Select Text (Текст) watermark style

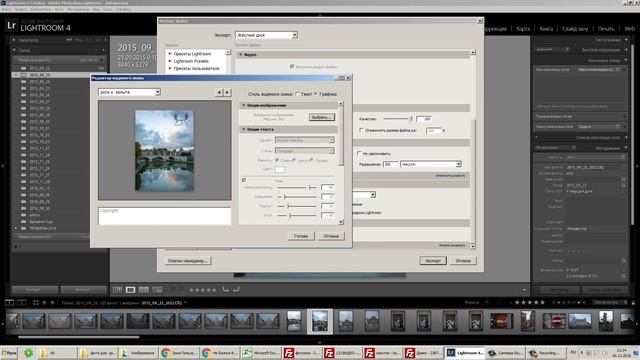298,94
